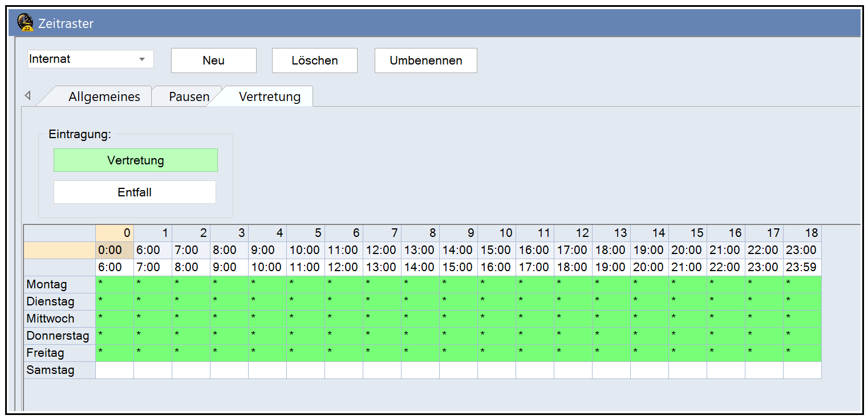This screenshot has height=419, width=868.
Task: Select the Montag row header
Action: coord(59,284)
